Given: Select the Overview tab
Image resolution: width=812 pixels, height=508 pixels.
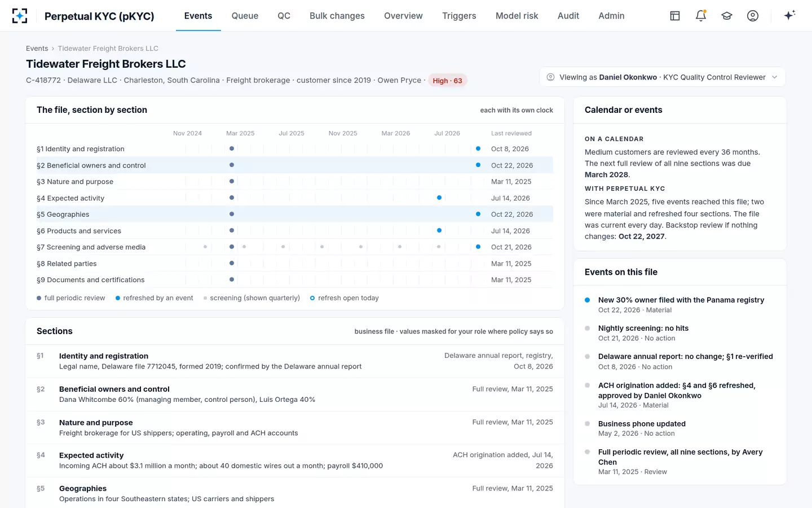Looking at the screenshot, I should pos(403,16).
